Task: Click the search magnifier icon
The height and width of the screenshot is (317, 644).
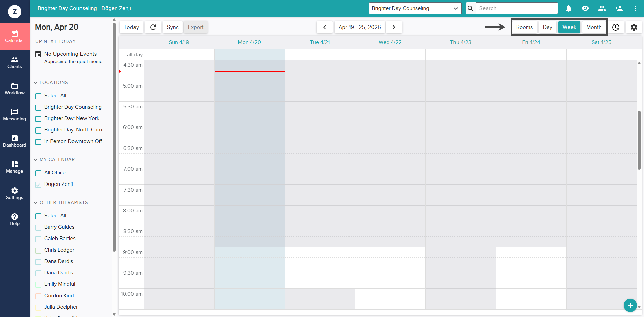Action: (471, 8)
